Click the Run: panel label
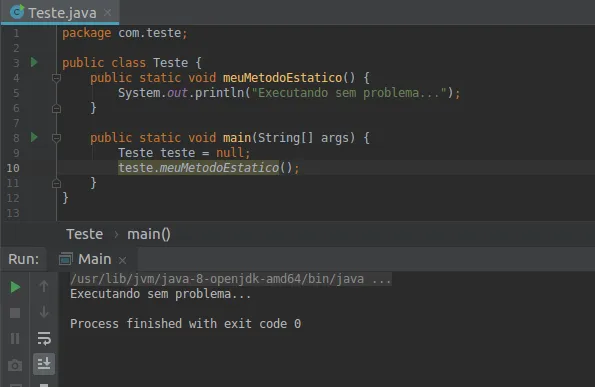This screenshot has width=595, height=387. [x=24, y=259]
